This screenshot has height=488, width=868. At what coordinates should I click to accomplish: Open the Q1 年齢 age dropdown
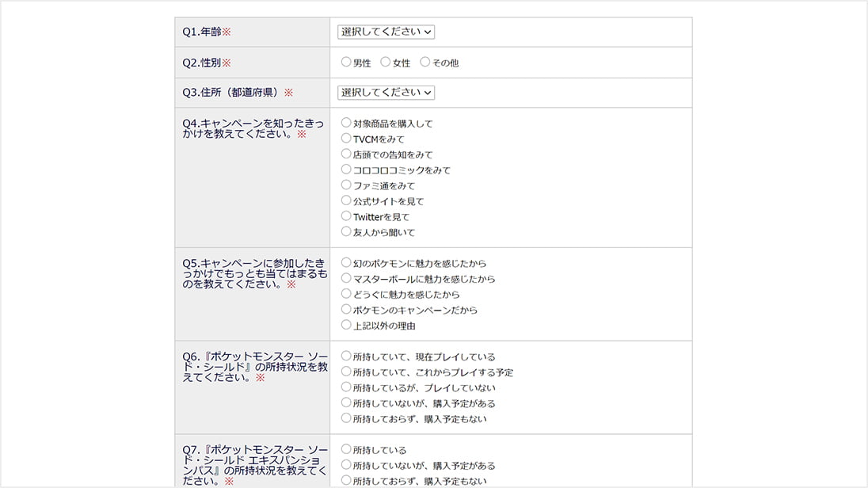point(386,32)
